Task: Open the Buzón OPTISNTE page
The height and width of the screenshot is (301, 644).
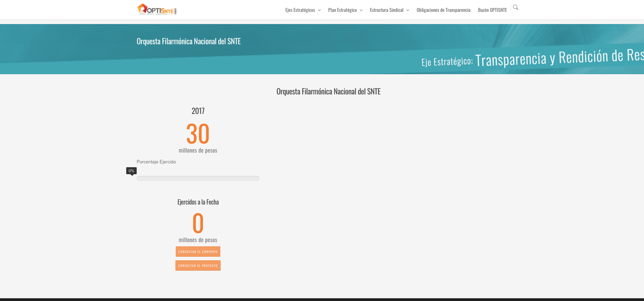Action: 492,10
